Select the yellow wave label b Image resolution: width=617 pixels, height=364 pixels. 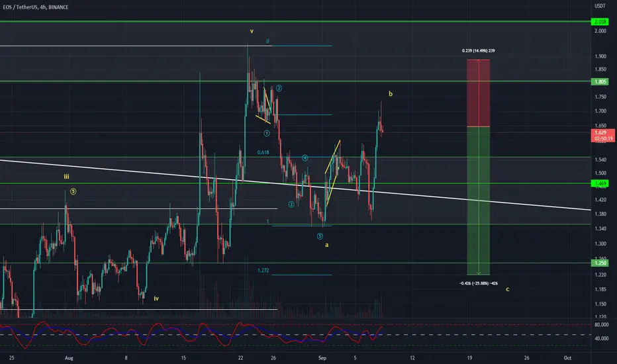[x=391, y=94]
